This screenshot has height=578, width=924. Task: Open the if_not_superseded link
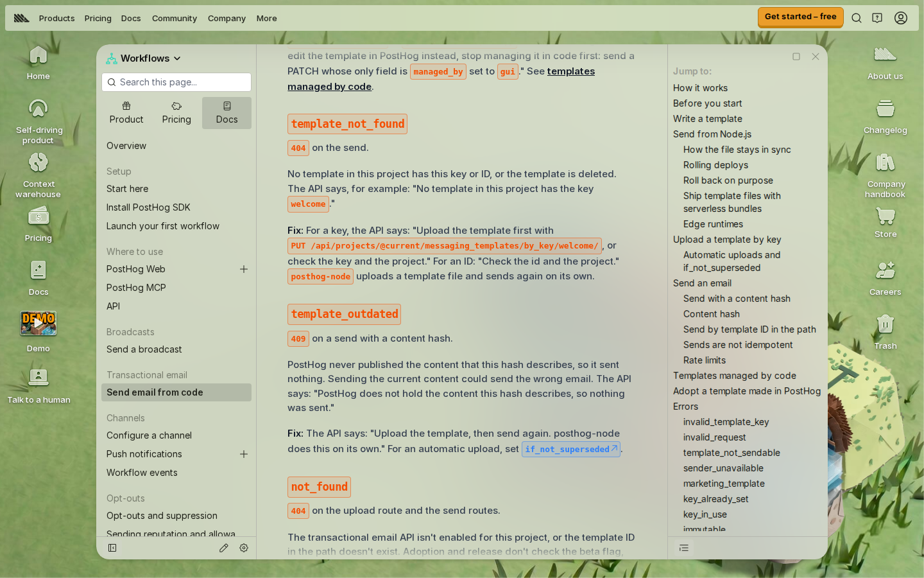571,449
